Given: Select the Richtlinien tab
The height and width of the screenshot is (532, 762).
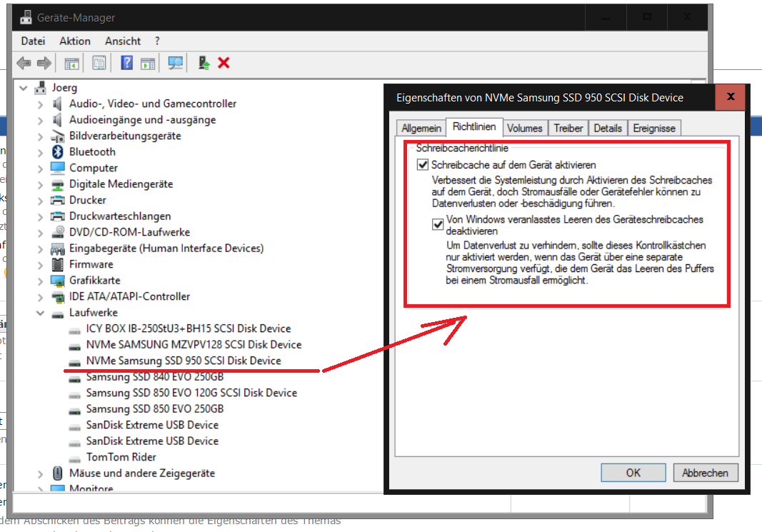Looking at the screenshot, I should pos(474,127).
